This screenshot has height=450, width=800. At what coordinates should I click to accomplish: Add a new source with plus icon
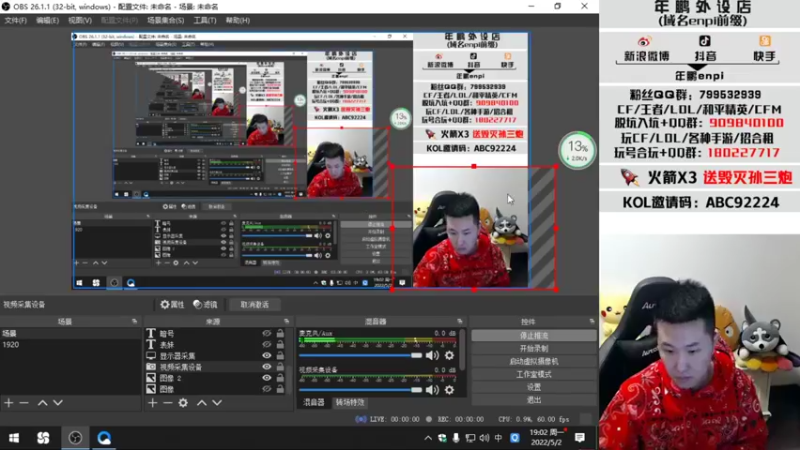(x=153, y=403)
